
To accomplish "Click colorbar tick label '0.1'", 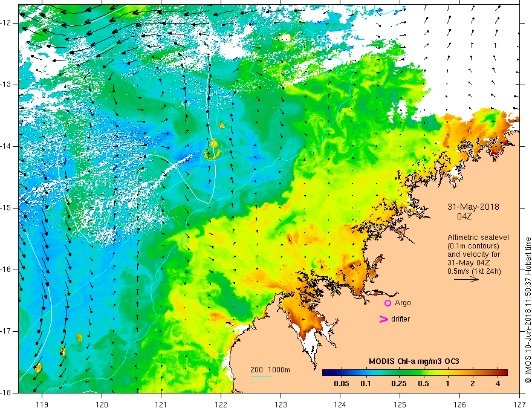I will click(x=365, y=384).
